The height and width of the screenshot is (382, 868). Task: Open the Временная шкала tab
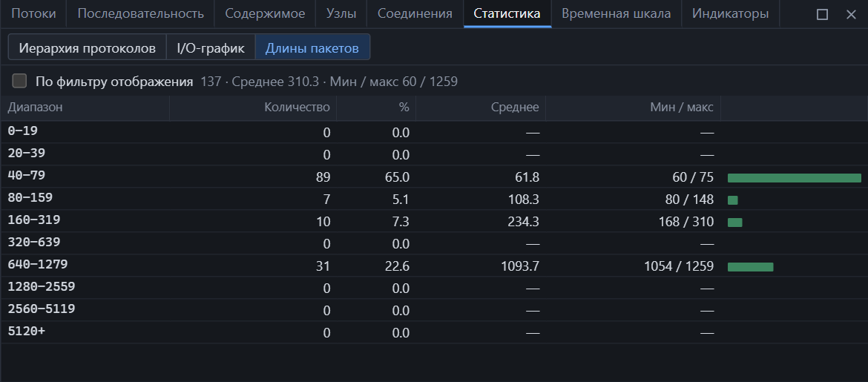pyautogui.click(x=616, y=14)
